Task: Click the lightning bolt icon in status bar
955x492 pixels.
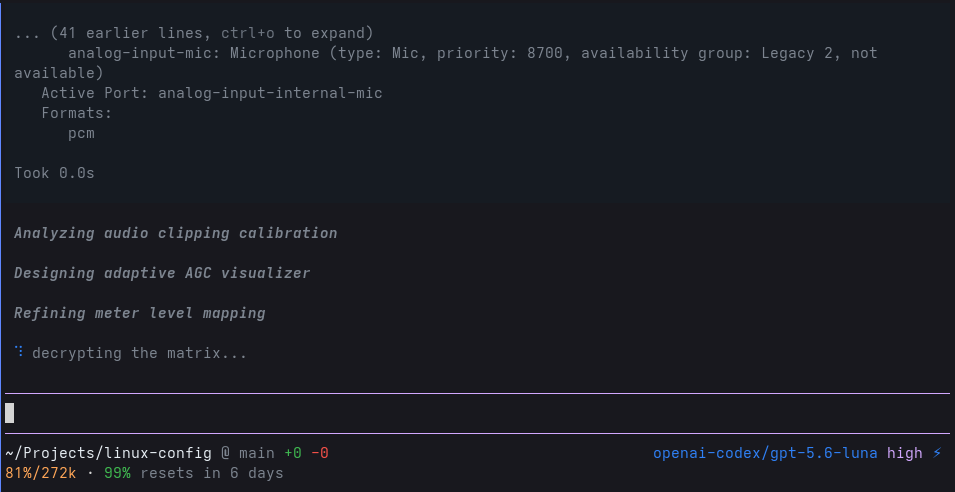Action: pos(937,453)
